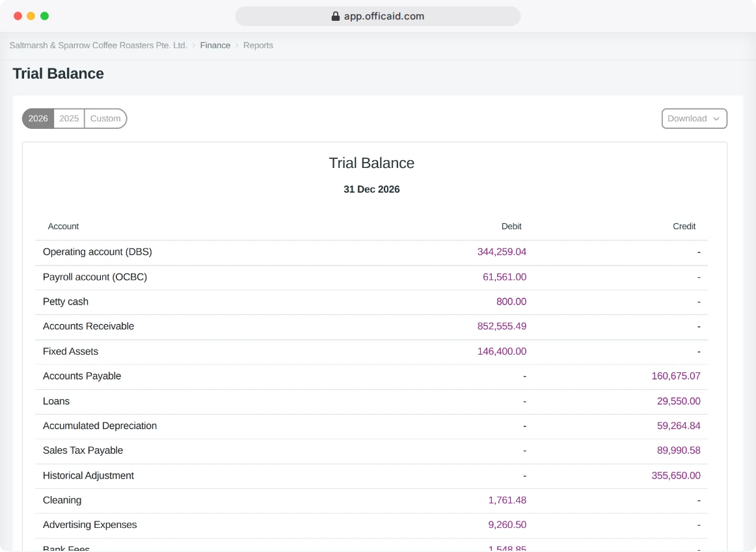The height and width of the screenshot is (552, 756).
Task: Click the yellow window minimize button
Action: [31, 16]
